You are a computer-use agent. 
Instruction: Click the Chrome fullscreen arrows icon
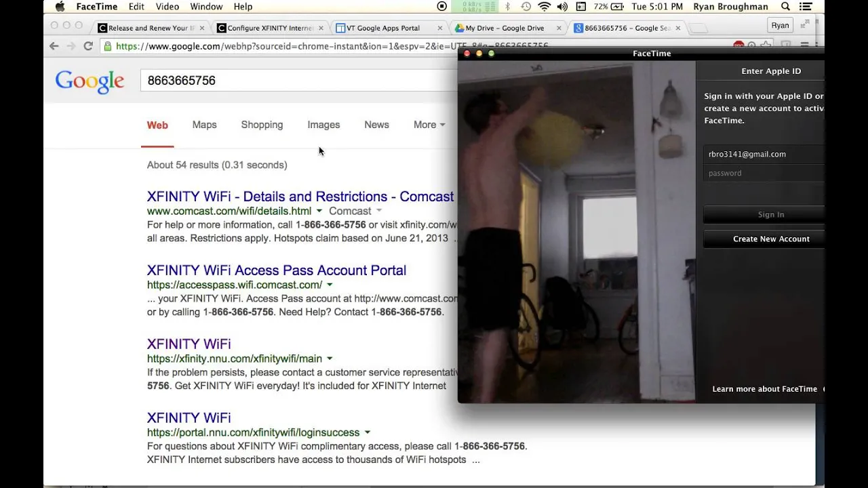(x=805, y=24)
